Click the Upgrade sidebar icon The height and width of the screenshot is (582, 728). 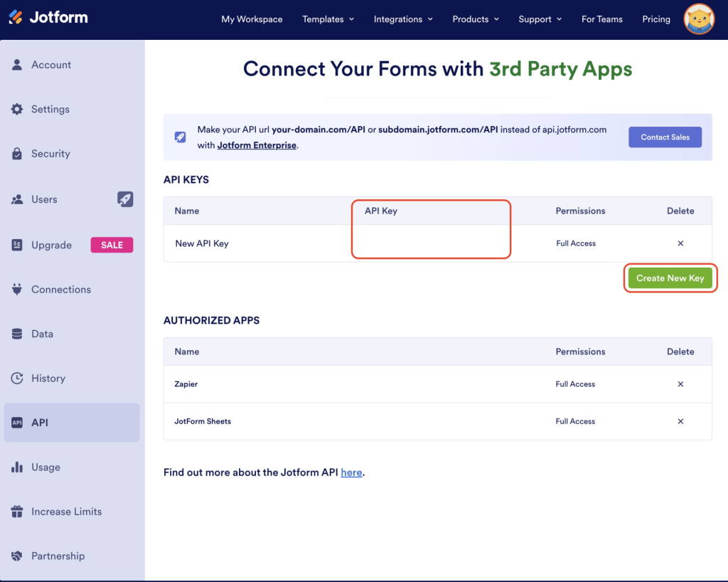(x=17, y=245)
